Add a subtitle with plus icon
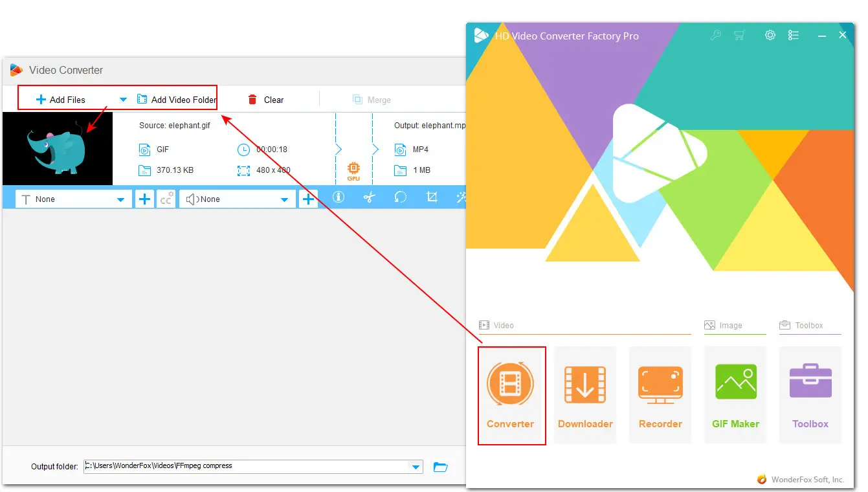This screenshot has width=868, height=492. coord(144,199)
